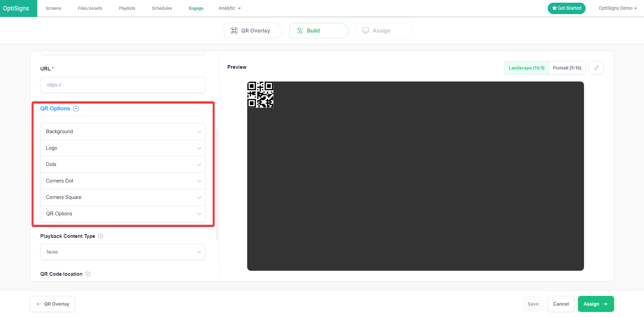Expand the Corners Square accordion
The image size is (644, 317).
(x=123, y=197)
